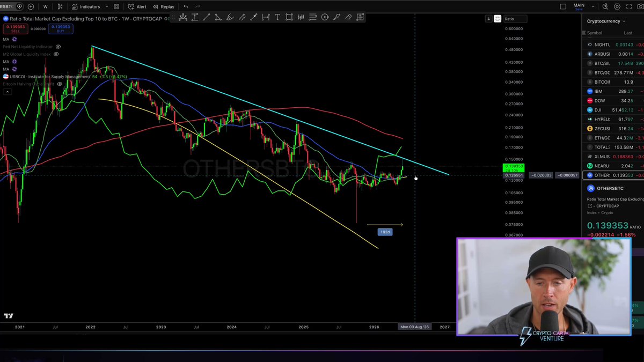
Task: Click the SELL price button
Action: [x=15, y=28]
